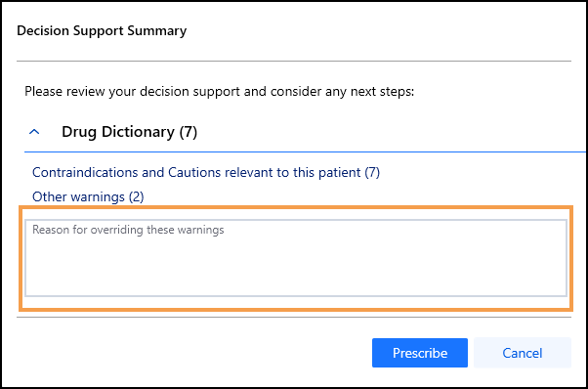588x389 pixels.
Task: Open Contraindications and Cautions relevant to this patient
Action: 206,173
